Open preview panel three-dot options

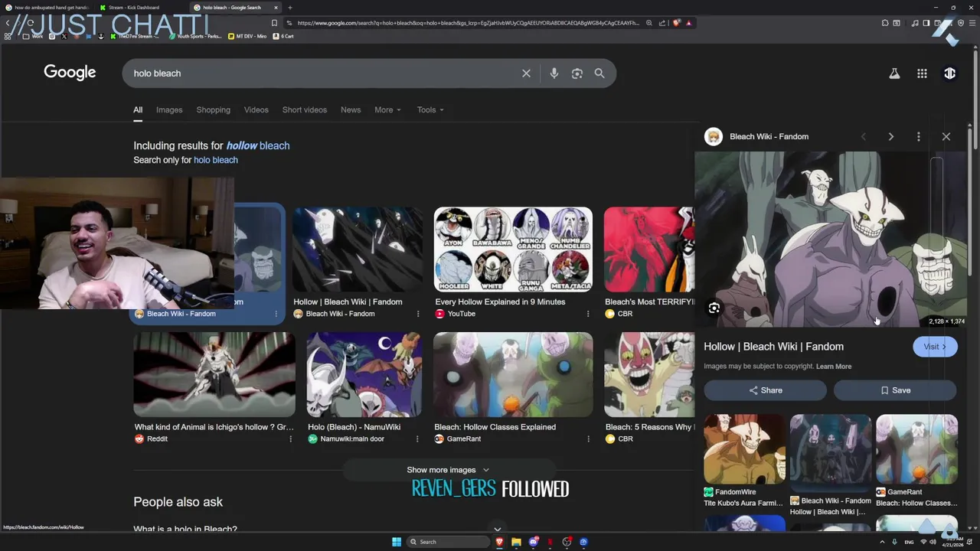pyautogui.click(x=918, y=136)
